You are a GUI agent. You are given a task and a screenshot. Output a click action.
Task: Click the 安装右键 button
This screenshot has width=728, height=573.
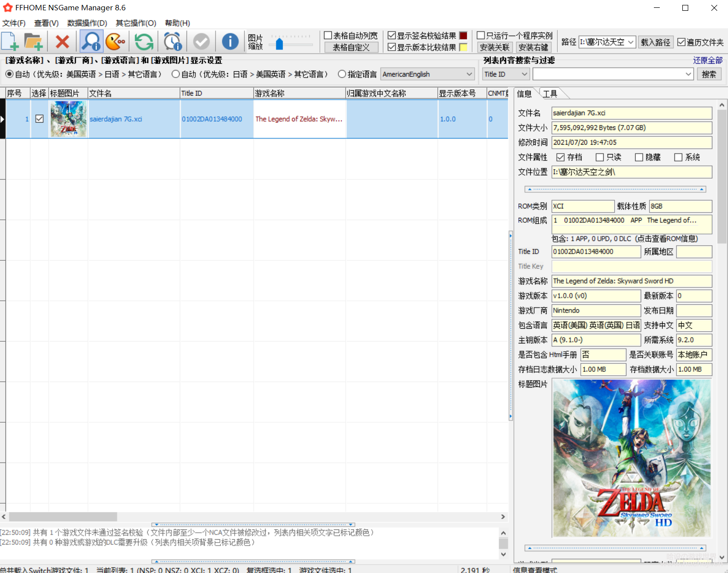tap(534, 47)
